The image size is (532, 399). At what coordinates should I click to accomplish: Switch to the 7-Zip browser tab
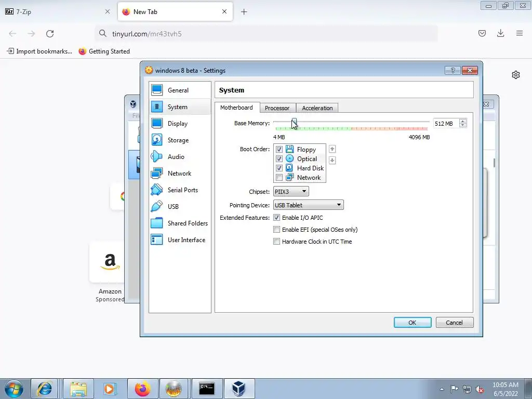[57, 11]
